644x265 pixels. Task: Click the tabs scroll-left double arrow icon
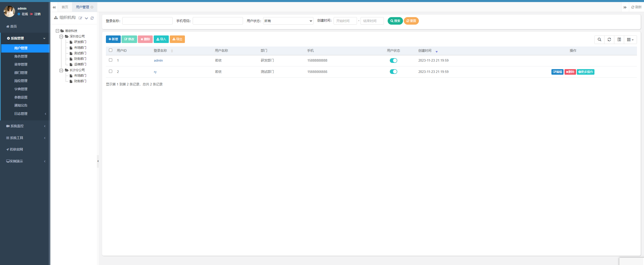click(x=54, y=7)
